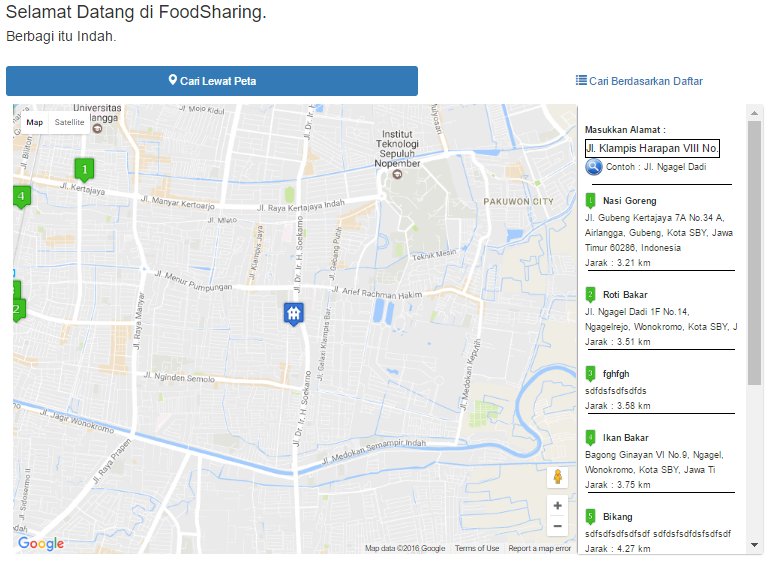Click Jarak : 3.51 km text
The image size is (772, 561).
[618, 342]
